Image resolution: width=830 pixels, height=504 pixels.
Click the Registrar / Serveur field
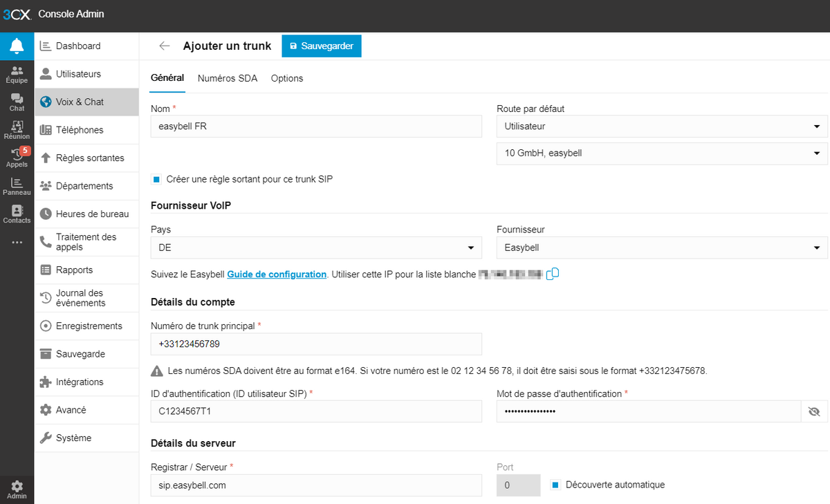316,485
